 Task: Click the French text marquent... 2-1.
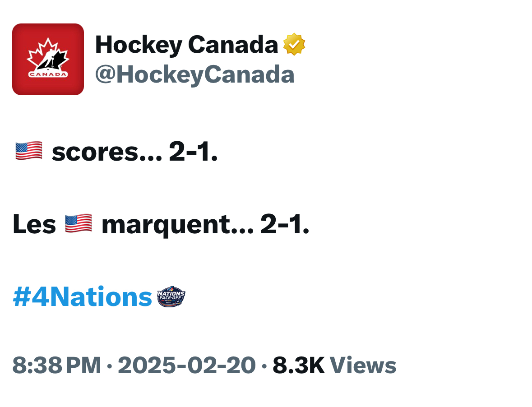(205, 225)
